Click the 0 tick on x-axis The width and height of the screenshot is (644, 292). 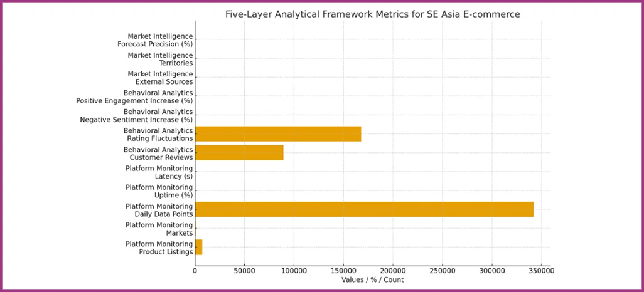pos(195,270)
